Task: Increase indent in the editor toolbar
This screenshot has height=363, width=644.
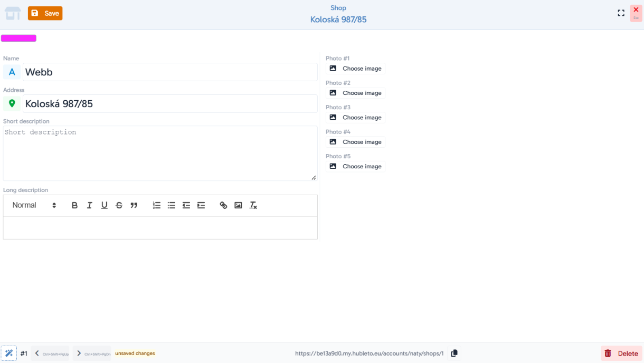Action: (201, 205)
